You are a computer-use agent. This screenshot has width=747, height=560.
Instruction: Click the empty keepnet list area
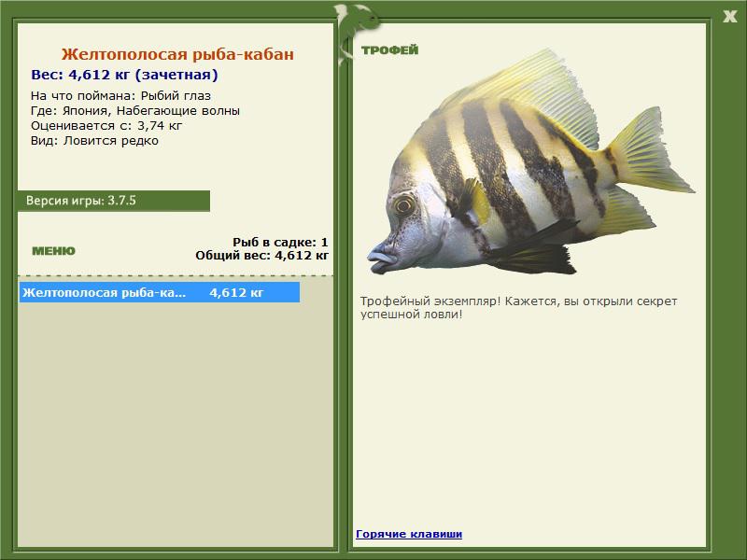coord(176,424)
